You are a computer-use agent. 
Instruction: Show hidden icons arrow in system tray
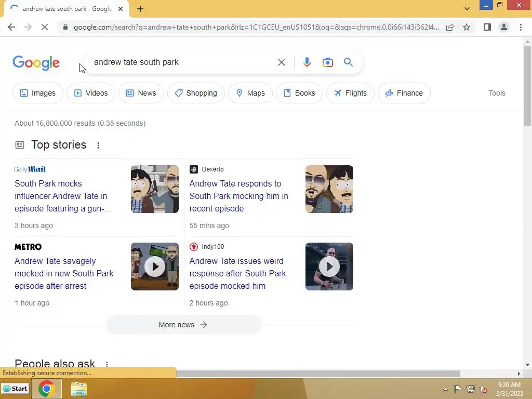click(445, 389)
